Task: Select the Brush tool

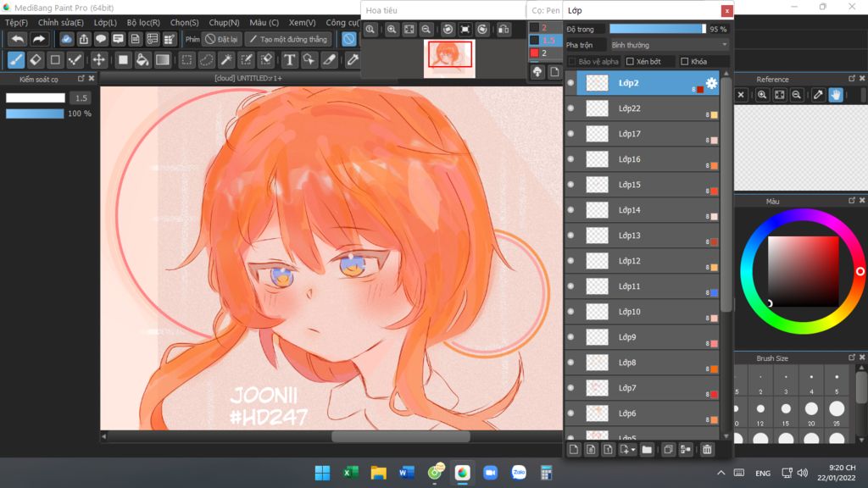Action: [x=16, y=60]
